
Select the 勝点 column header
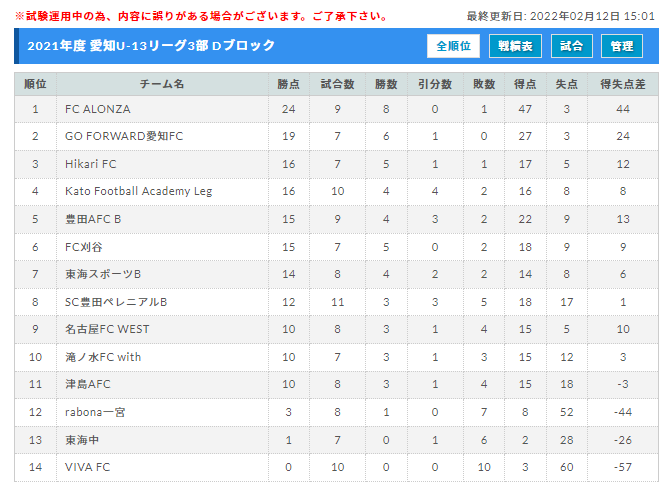[289, 84]
